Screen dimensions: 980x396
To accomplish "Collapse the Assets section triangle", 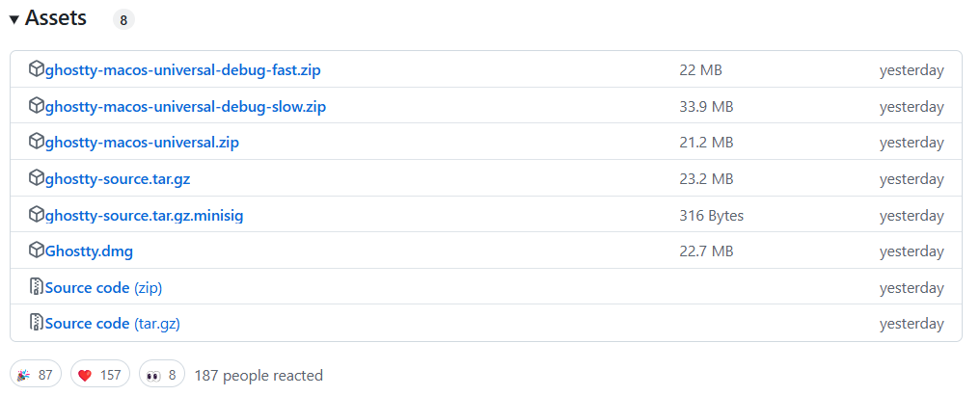I will pos(14,19).
